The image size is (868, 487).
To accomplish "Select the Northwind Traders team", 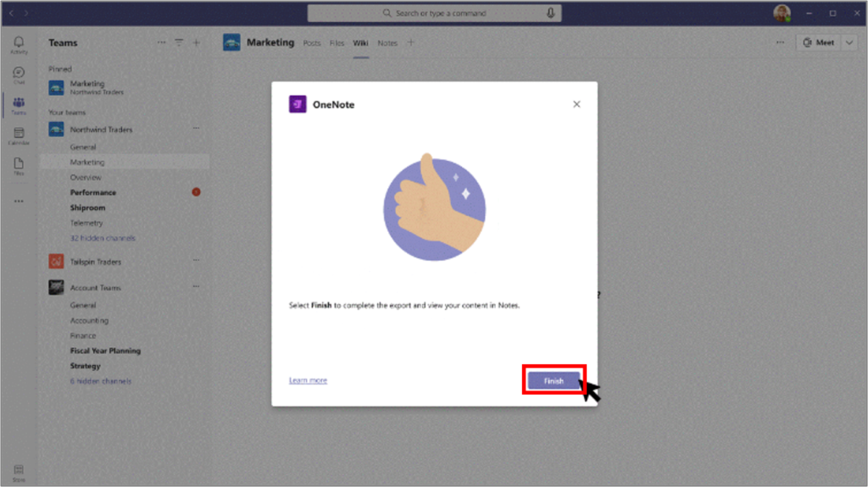I will tap(102, 130).
